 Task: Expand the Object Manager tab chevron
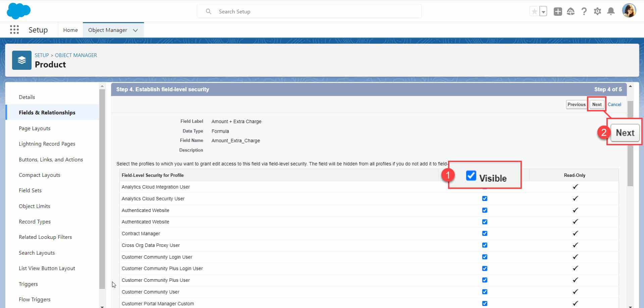(135, 30)
